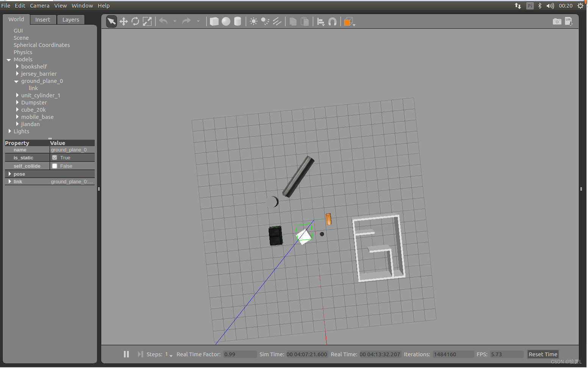Add a spot light to the world

coord(265,21)
